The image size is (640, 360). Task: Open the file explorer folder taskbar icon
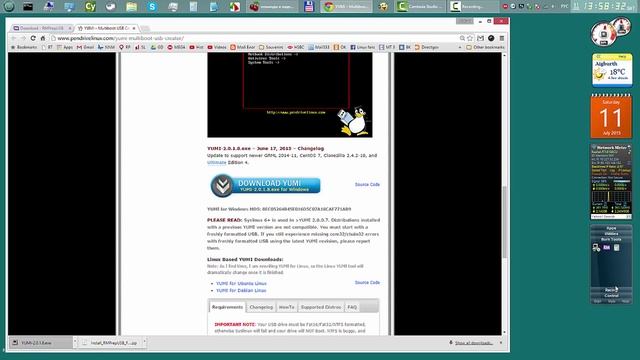tap(131, 6)
